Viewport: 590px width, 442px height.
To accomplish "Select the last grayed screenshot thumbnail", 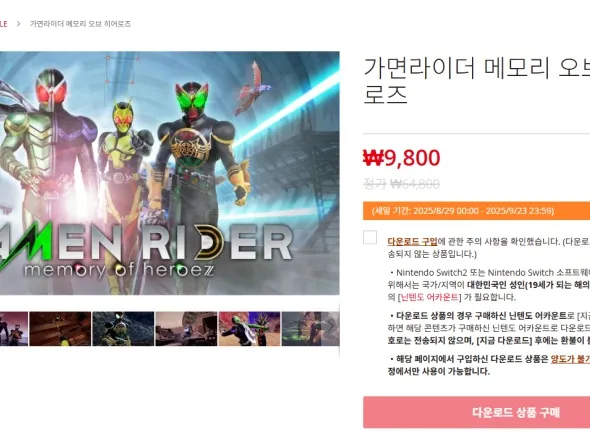I will 310,328.
